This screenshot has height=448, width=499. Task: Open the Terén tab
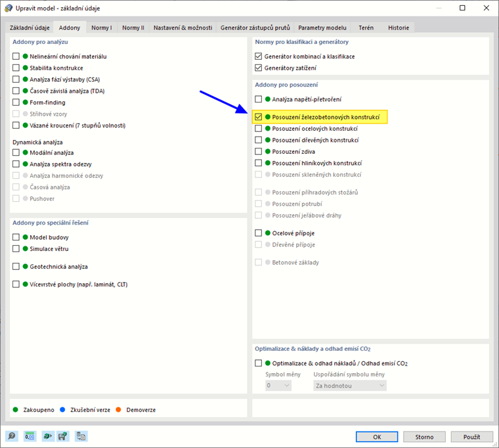click(366, 28)
